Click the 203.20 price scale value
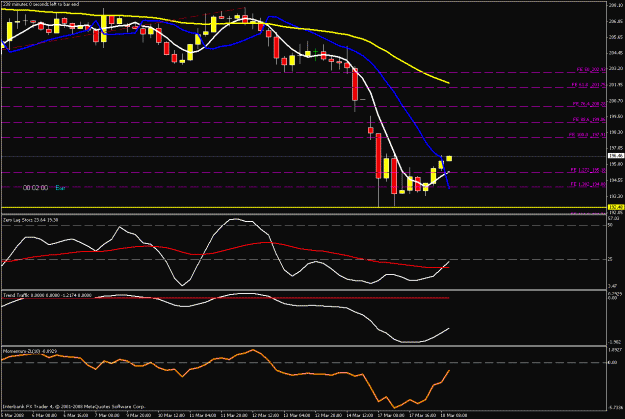The width and height of the screenshot is (625, 419). tap(616, 69)
